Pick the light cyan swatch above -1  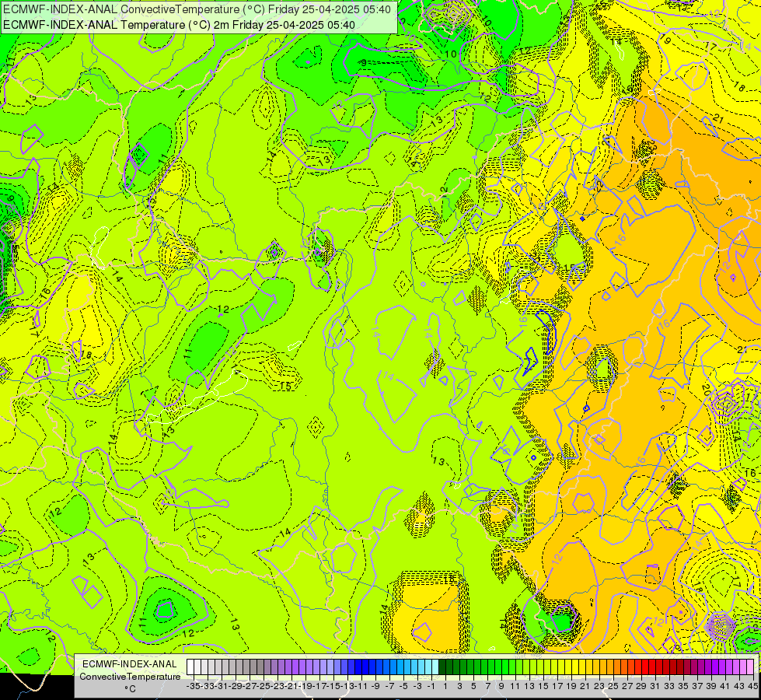point(428,667)
